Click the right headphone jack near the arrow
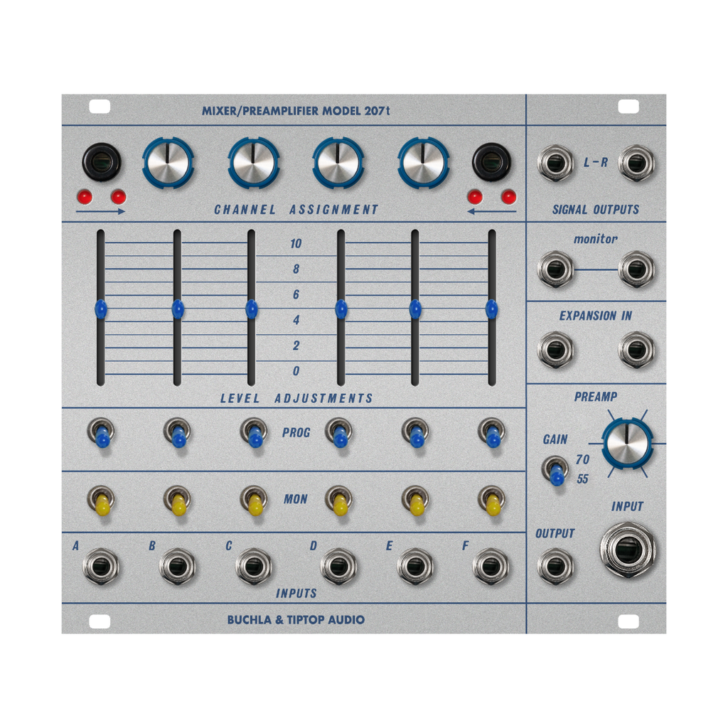 [x=491, y=164]
